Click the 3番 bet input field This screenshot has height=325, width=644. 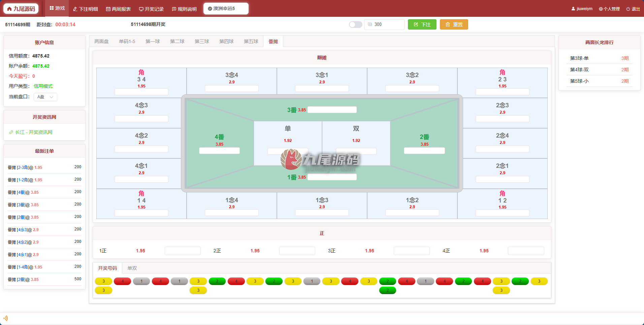click(x=332, y=110)
